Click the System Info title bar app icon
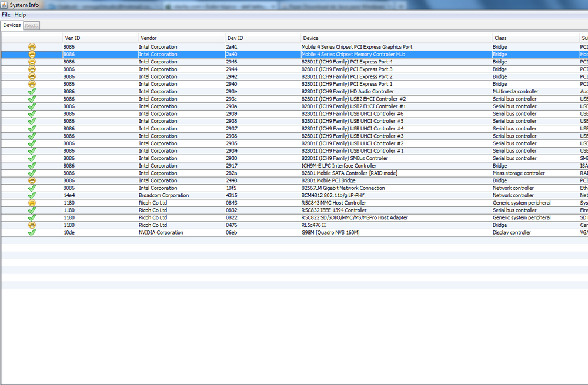This screenshot has height=385, width=588. (5, 5)
